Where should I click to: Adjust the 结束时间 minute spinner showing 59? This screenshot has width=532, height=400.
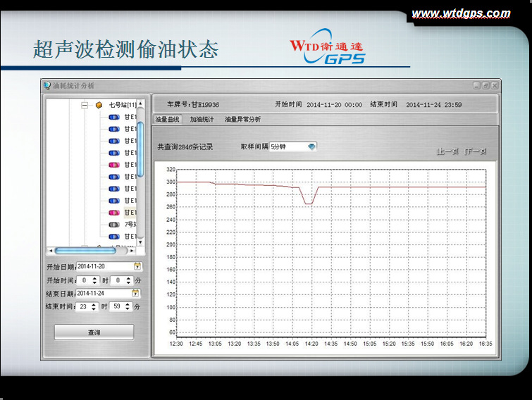coord(128,306)
